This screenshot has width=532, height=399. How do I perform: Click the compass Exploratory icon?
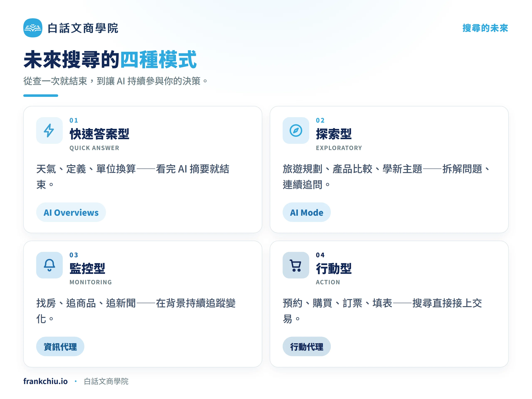point(296,130)
